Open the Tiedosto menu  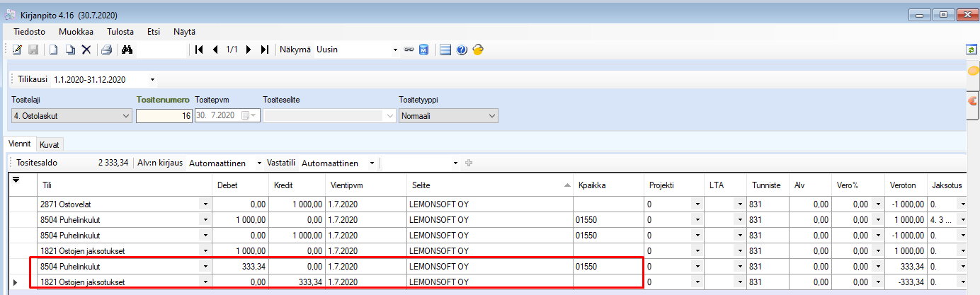tap(30, 32)
